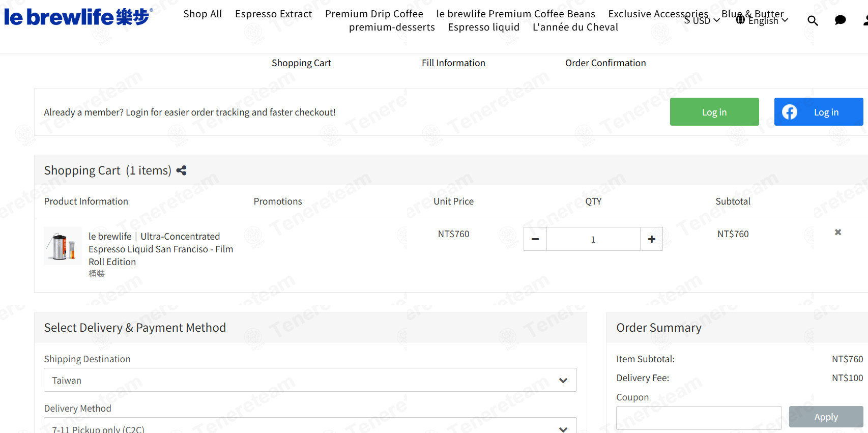The image size is (868, 433).
Task: Share the shopping cart via share icon
Action: 181,170
